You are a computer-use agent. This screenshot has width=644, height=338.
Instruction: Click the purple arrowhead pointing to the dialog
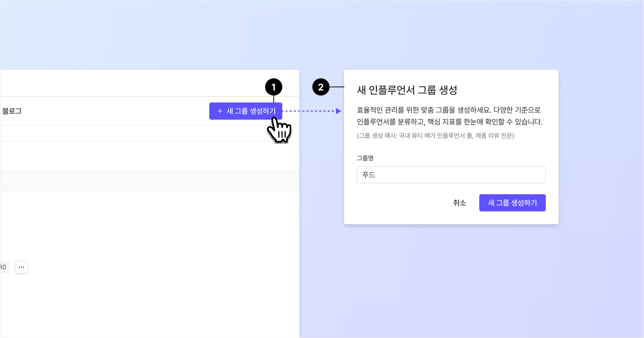tap(338, 111)
